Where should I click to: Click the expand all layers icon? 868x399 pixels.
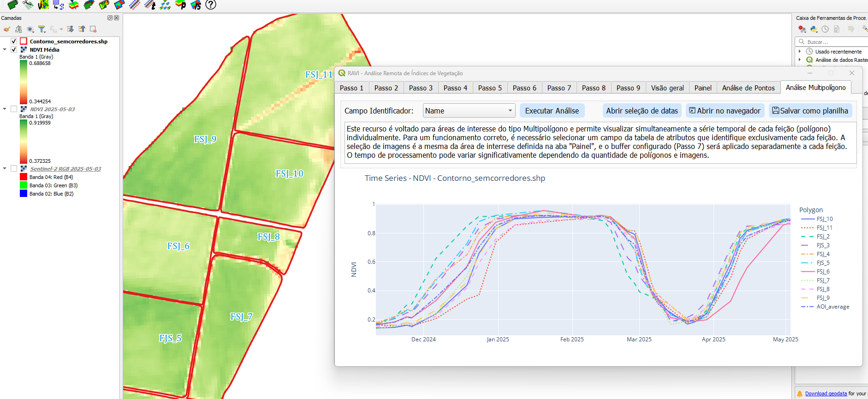(x=71, y=30)
